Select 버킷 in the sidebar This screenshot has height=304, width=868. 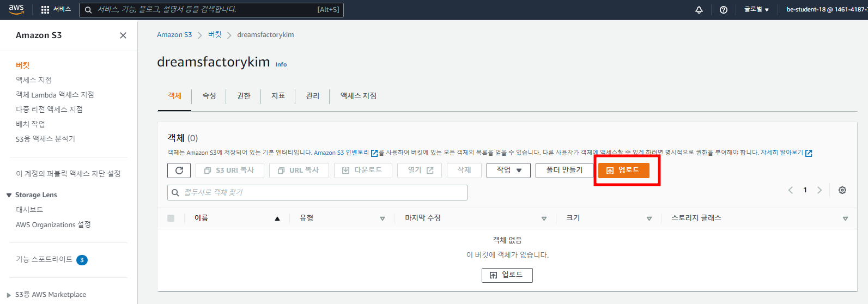click(x=23, y=65)
